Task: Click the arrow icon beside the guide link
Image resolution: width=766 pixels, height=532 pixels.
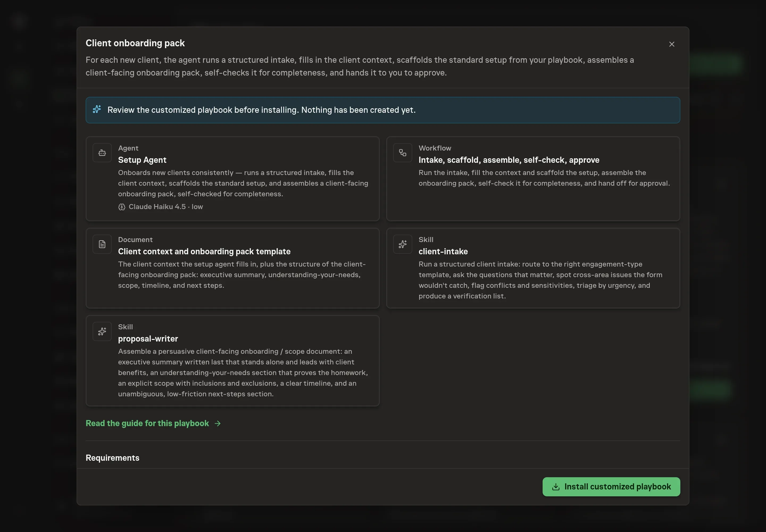Action: (218, 423)
